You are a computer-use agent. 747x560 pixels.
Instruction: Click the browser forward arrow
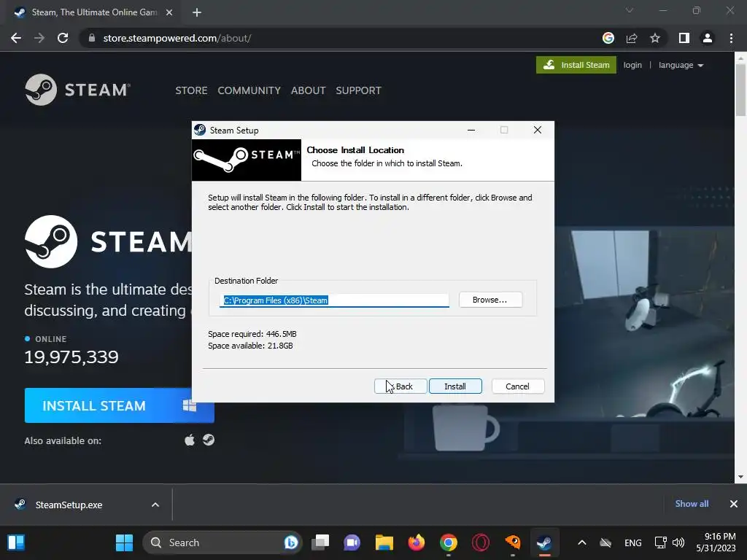click(x=39, y=38)
